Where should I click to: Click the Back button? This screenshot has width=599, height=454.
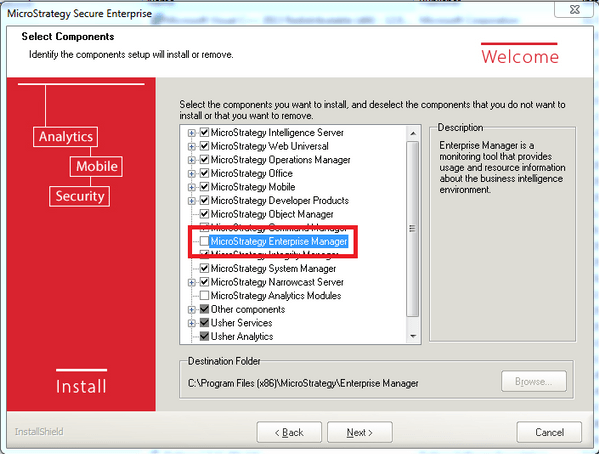(x=289, y=432)
